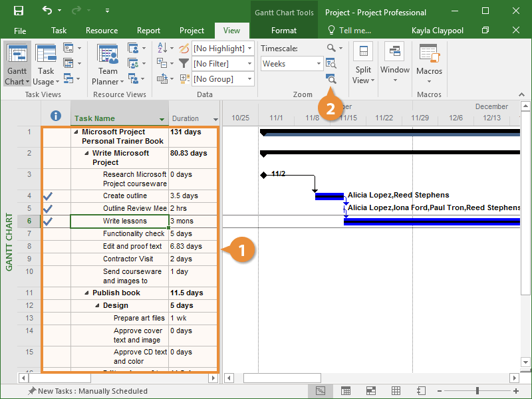
Task: Open the File menu
Action: click(20, 31)
